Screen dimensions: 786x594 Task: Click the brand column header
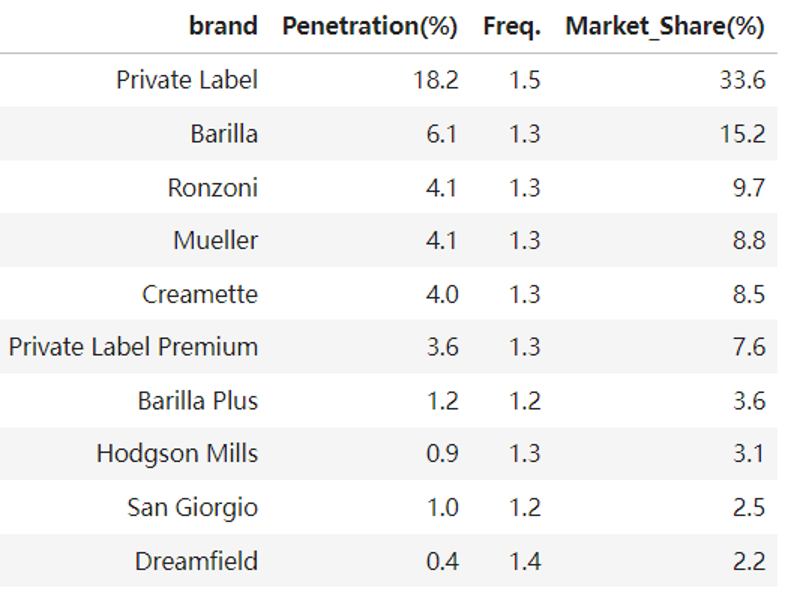(x=223, y=27)
